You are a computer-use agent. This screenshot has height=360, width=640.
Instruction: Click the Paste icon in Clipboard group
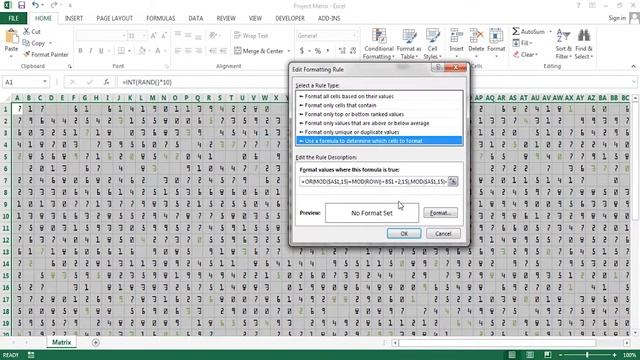point(11,37)
